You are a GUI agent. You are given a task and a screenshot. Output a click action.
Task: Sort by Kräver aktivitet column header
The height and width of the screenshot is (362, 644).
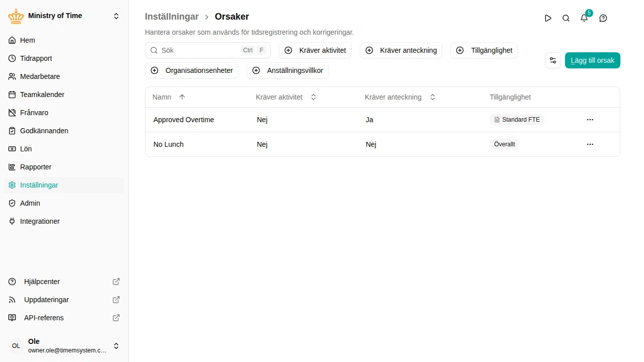coord(286,97)
